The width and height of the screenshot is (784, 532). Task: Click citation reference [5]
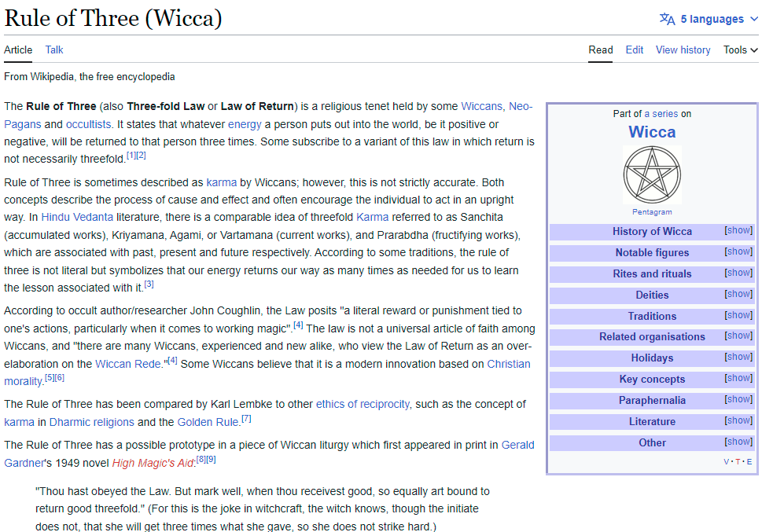pos(50,378)
